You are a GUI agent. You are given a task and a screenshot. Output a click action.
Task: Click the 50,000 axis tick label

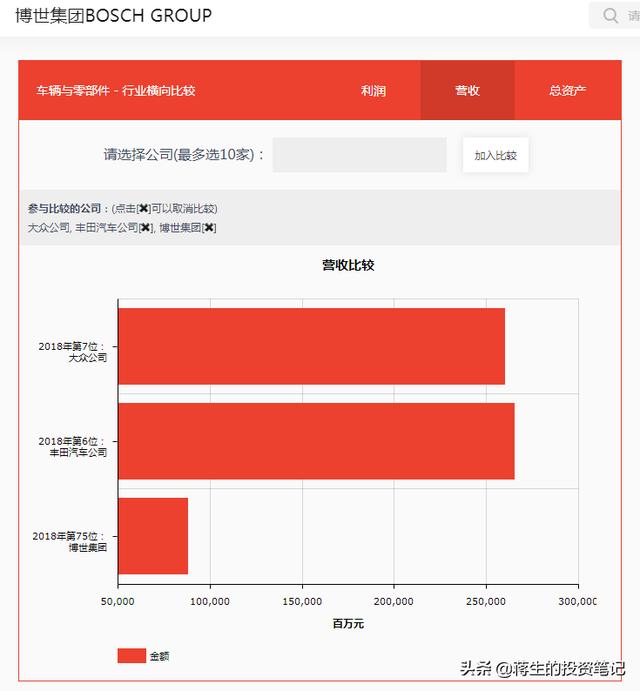point(118,601)
